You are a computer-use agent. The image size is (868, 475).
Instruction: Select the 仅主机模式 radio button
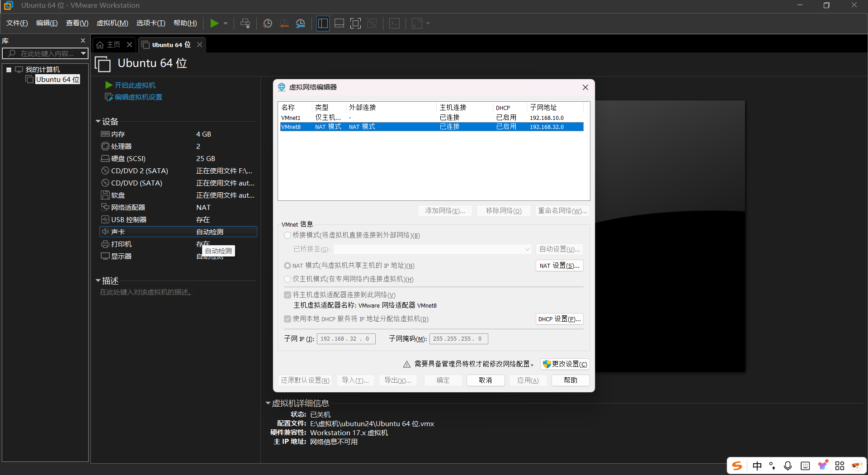click(287, 279)
